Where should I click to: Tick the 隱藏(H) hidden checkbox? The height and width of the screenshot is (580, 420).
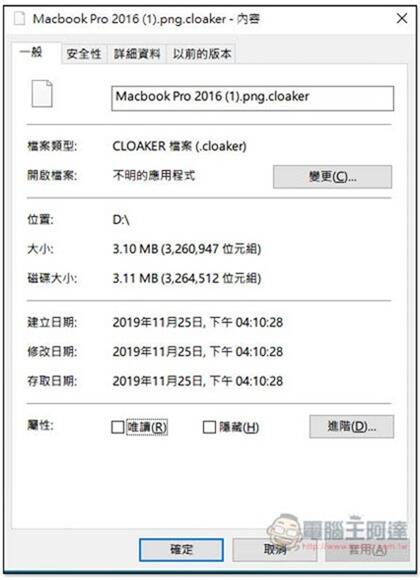point(209,427)
